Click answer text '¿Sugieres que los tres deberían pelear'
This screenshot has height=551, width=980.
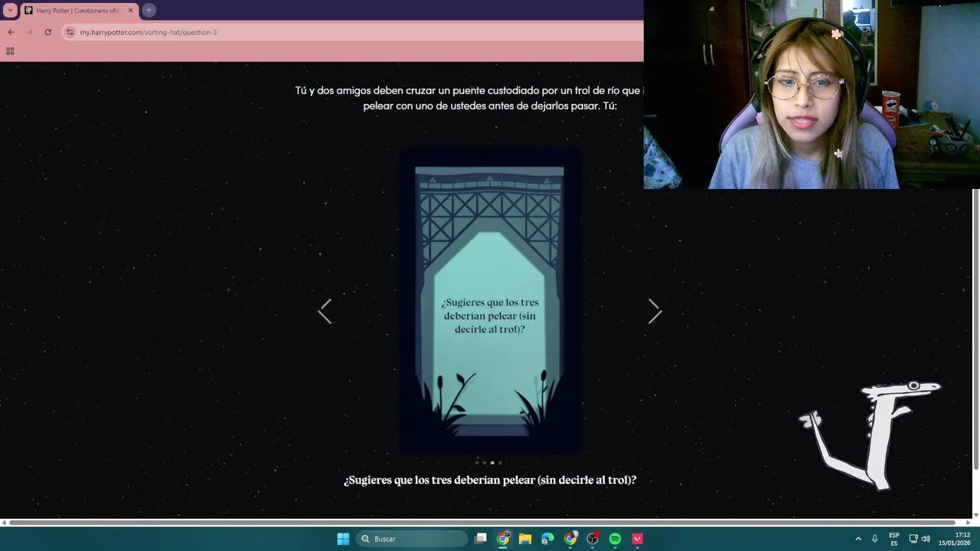coord(439,480)
